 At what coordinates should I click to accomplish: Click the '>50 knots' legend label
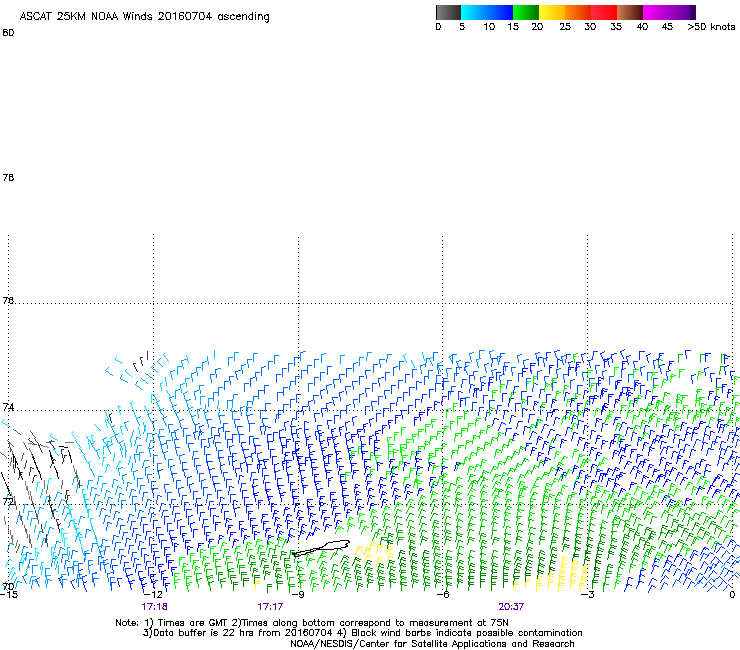pos(711,27)
